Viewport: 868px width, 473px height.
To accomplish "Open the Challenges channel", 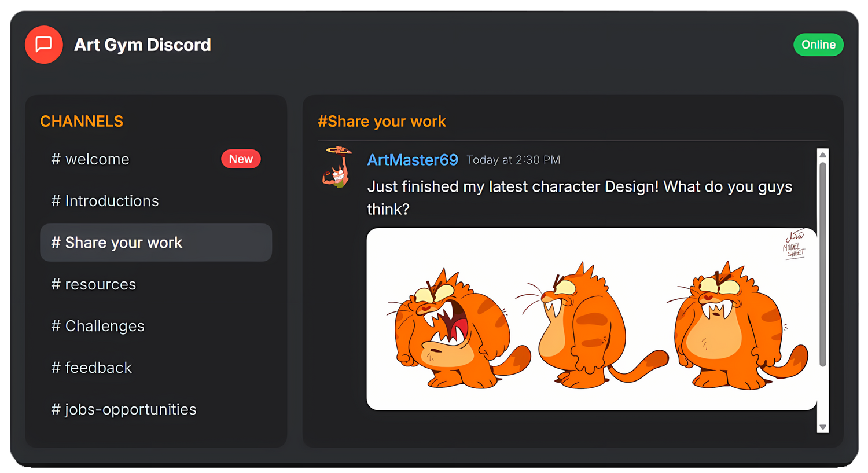I will 105,326.
